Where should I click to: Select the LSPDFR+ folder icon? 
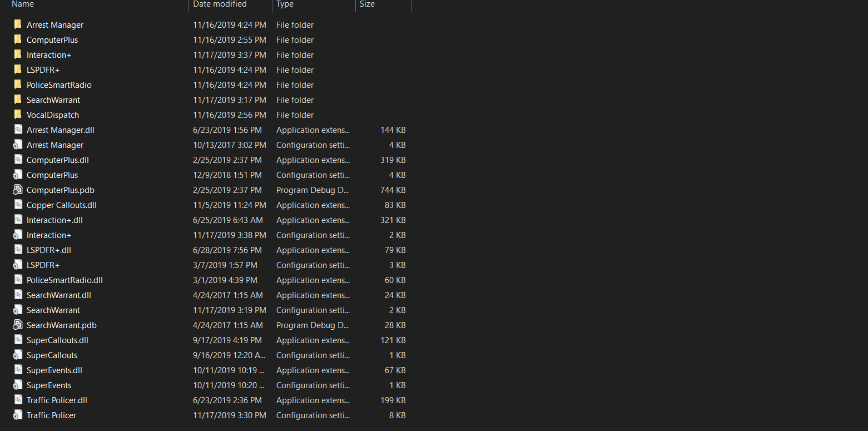pyautogui.click(x=18, y=70)
